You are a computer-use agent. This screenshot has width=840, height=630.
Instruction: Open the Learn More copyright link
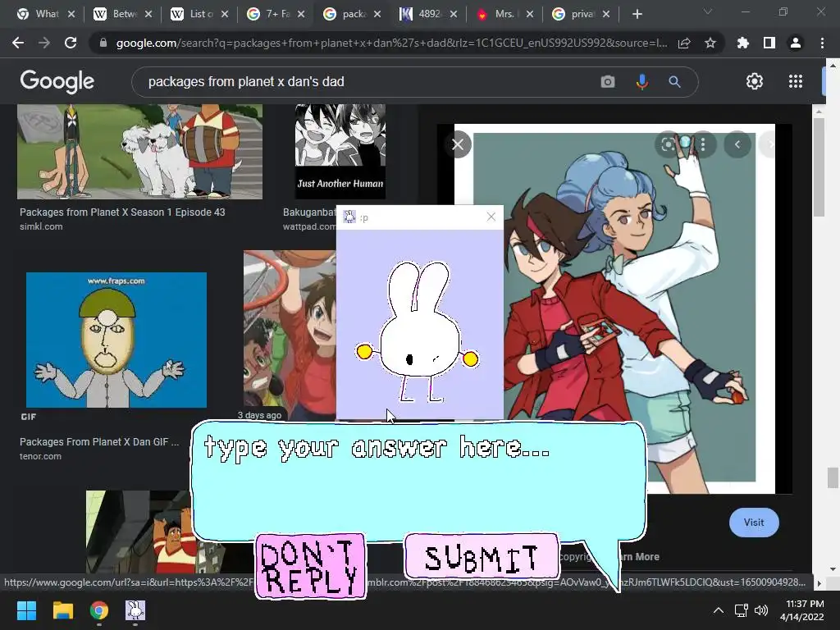point(637,557)
